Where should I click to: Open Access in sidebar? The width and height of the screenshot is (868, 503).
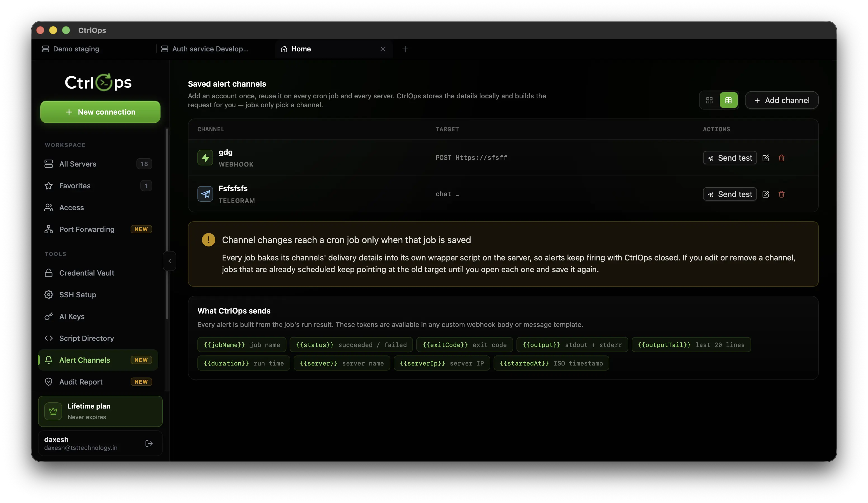98,207
